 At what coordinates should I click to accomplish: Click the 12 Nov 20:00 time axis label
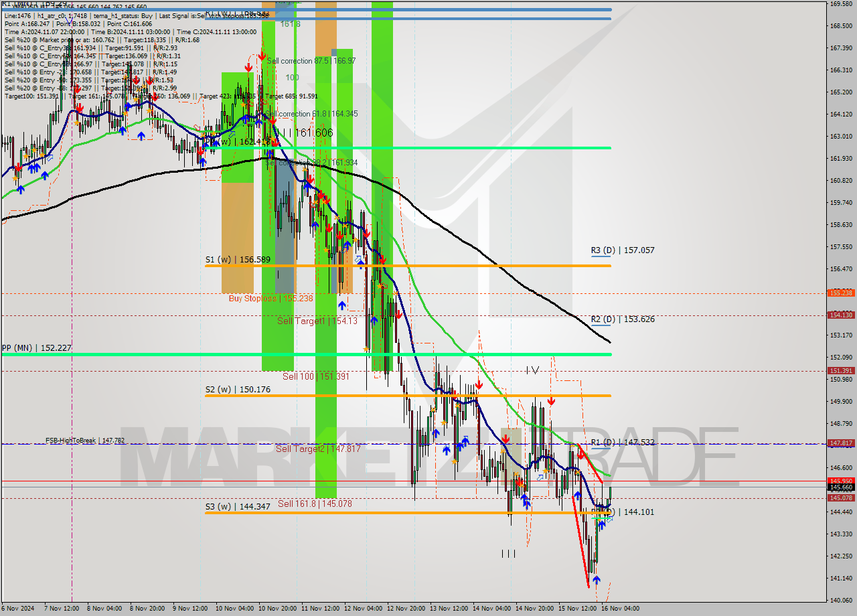click(406, 609)
